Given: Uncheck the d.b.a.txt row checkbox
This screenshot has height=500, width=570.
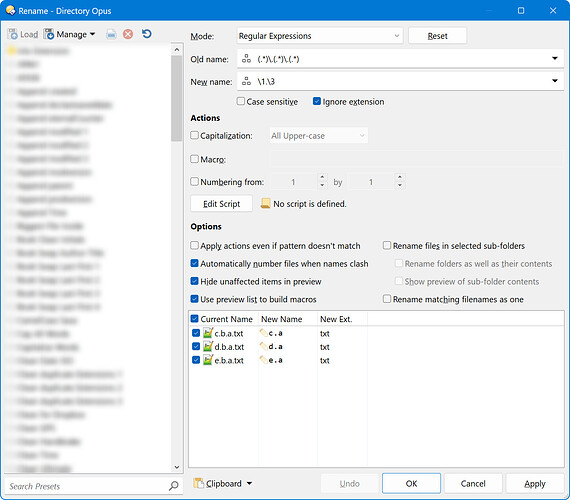Looking at the screenshot, I should click(x=196, y=347).
